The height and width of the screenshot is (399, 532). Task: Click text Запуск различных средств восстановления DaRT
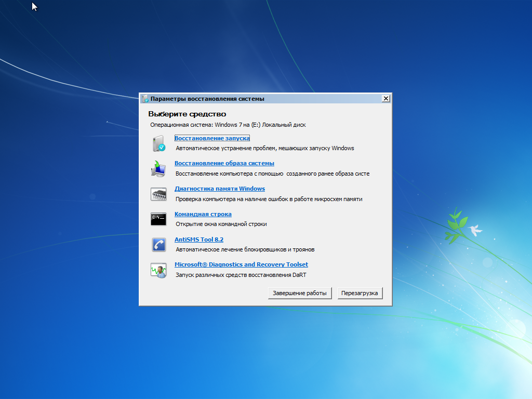(241, 275)
